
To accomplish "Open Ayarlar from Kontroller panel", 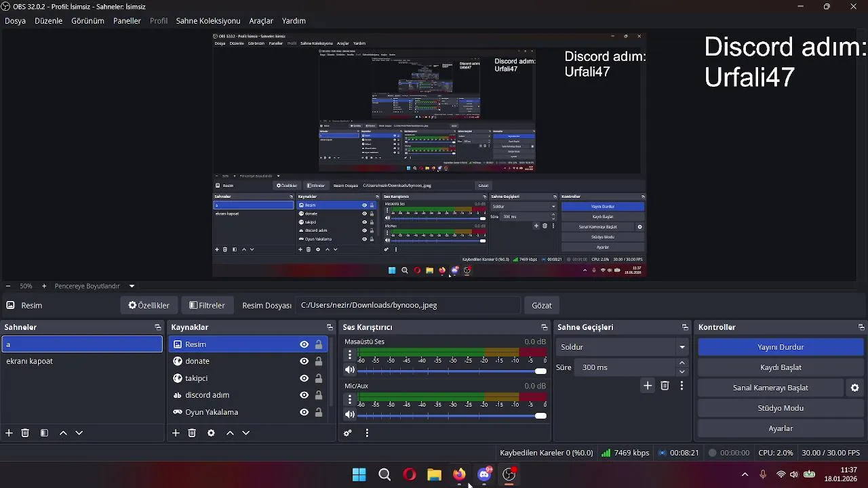I will (x=781, y=428).
